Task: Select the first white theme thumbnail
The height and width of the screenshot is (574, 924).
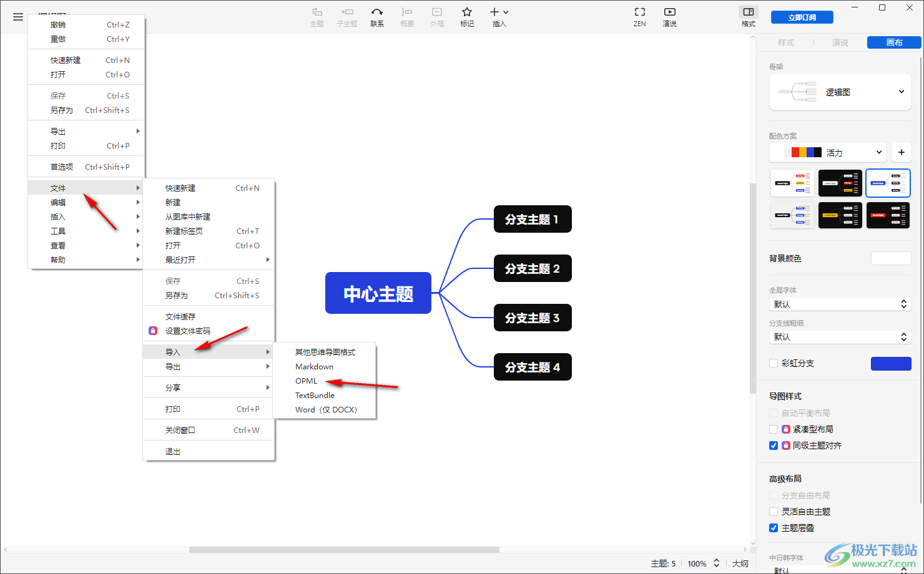Action: (x=792, y=183)
